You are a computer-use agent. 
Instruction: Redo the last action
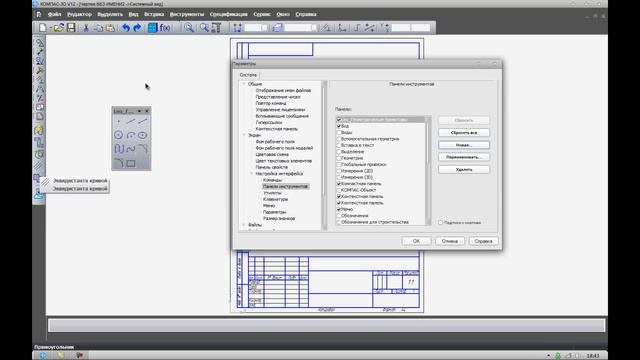[138, 28]
